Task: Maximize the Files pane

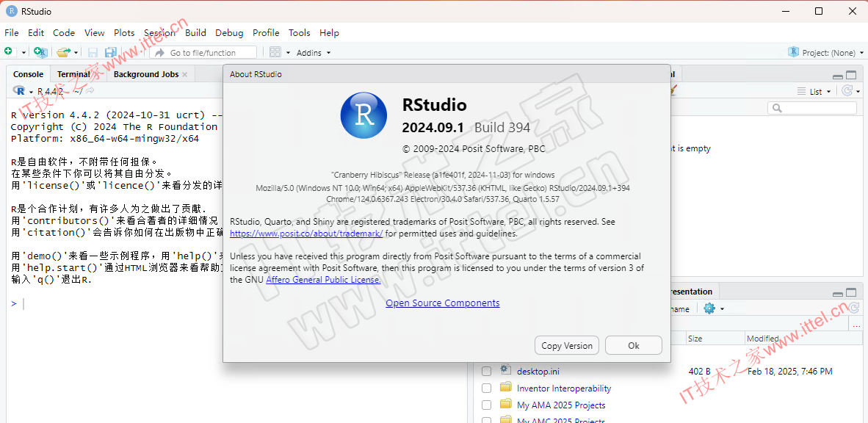Action: 850,293
